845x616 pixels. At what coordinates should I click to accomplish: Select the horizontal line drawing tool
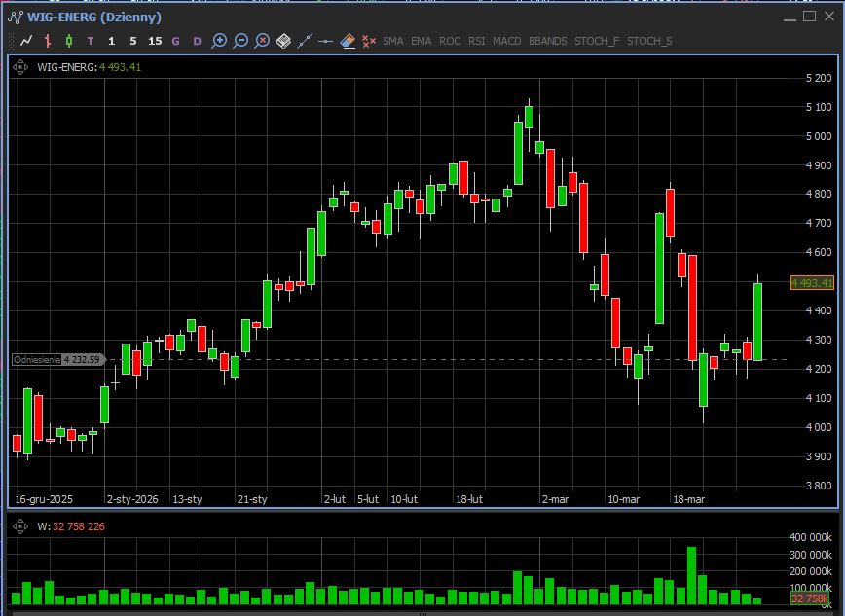click(x=326, y=41)
